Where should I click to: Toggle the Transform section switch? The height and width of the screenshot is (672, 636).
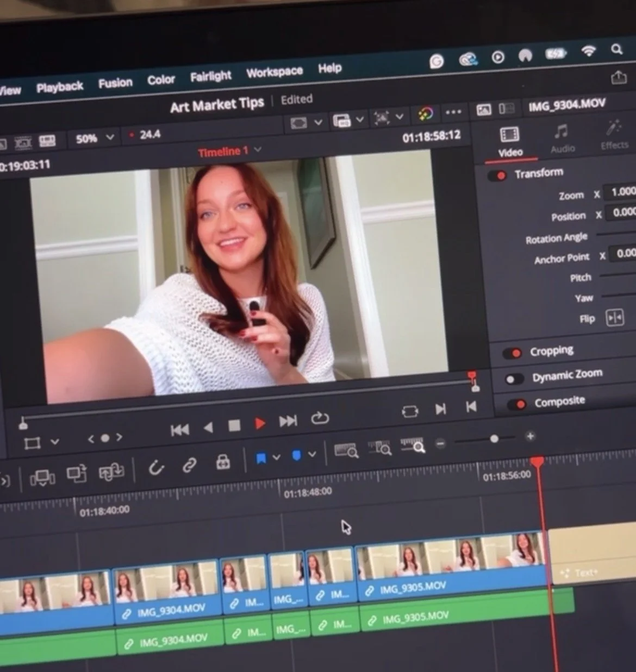[x=497, y=175]
